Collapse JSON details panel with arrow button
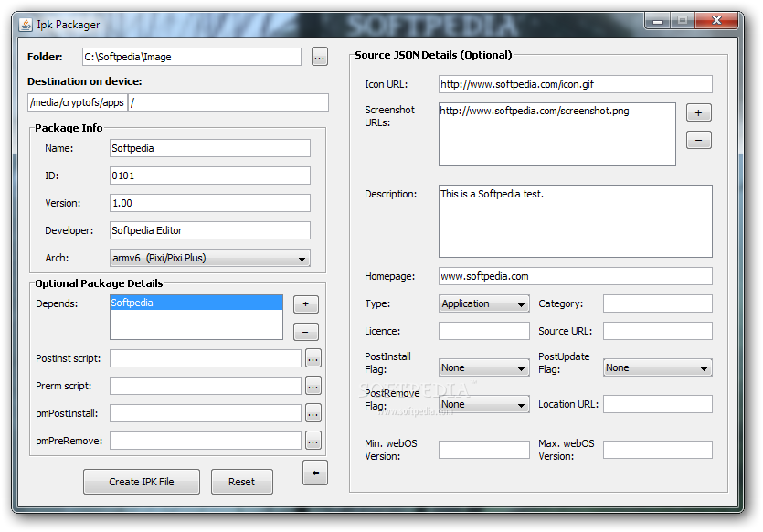763x532 pixels. click(x=315, y=473)
